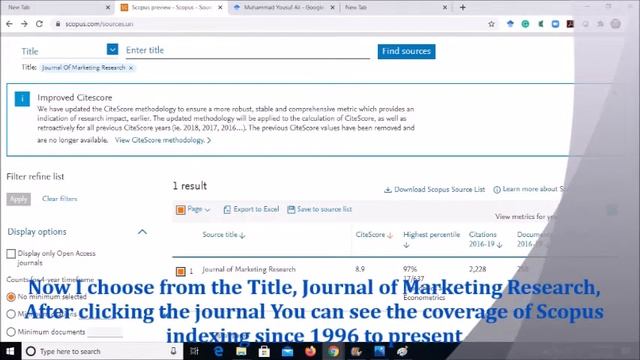Go forward with the browser forward arrow
Screen dimensions: 640x360
[x=24, y=24]
